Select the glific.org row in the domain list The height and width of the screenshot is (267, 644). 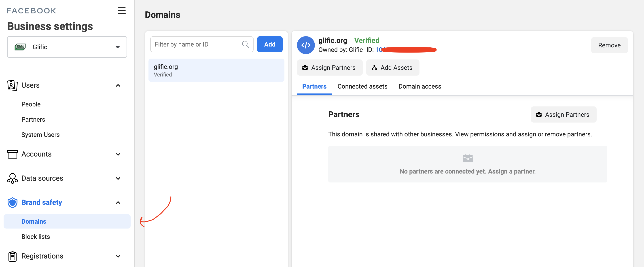coord(216,70)
